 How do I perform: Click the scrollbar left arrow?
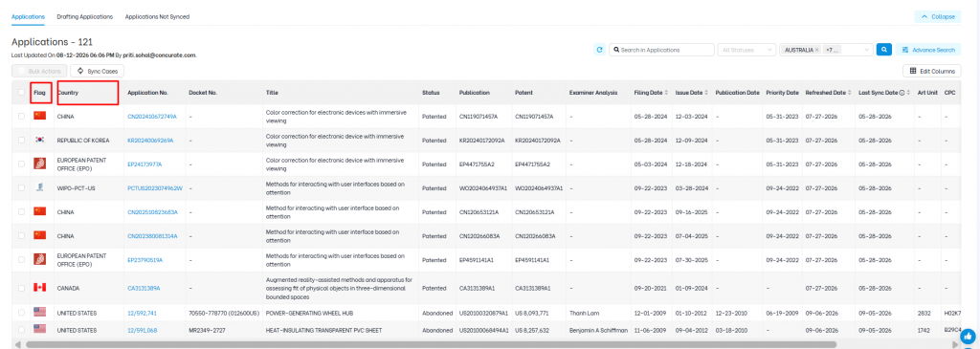[17, 344]
